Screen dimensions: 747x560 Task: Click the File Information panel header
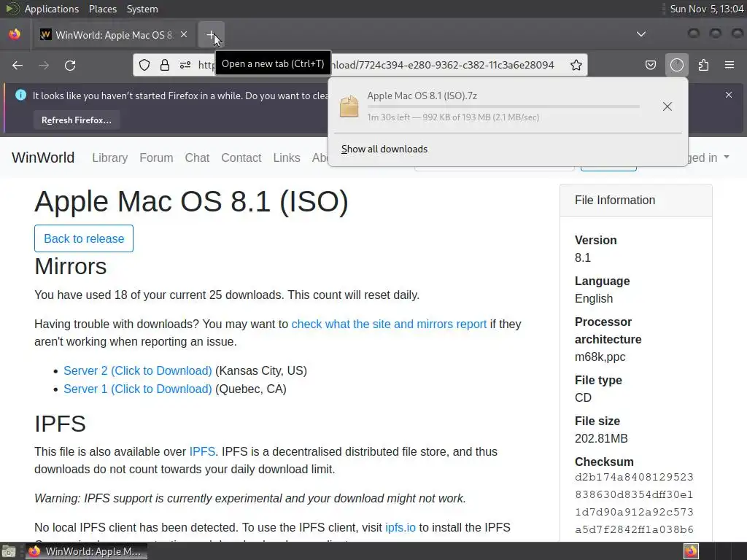[x=636, y=200]
